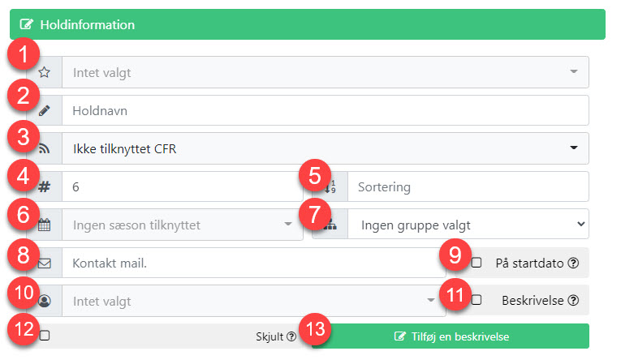Click the hash icon next to number 6
This screenshot has height=364, width=621.
tap(44, 186)
